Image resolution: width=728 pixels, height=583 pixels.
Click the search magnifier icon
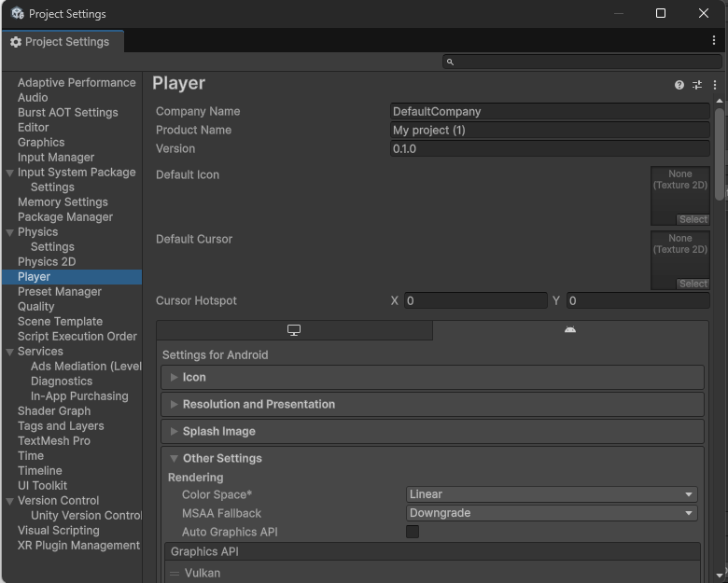coord(450,62)
